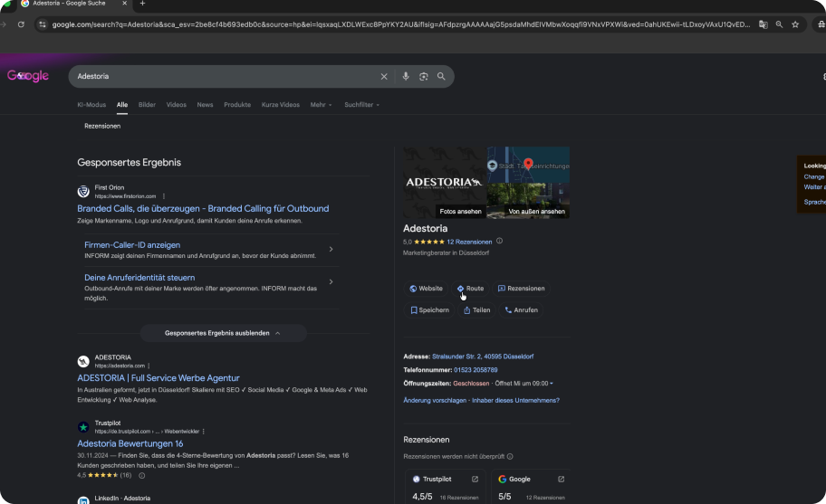Expand the Mehr dropdown in search tabs

pos(321,105)
